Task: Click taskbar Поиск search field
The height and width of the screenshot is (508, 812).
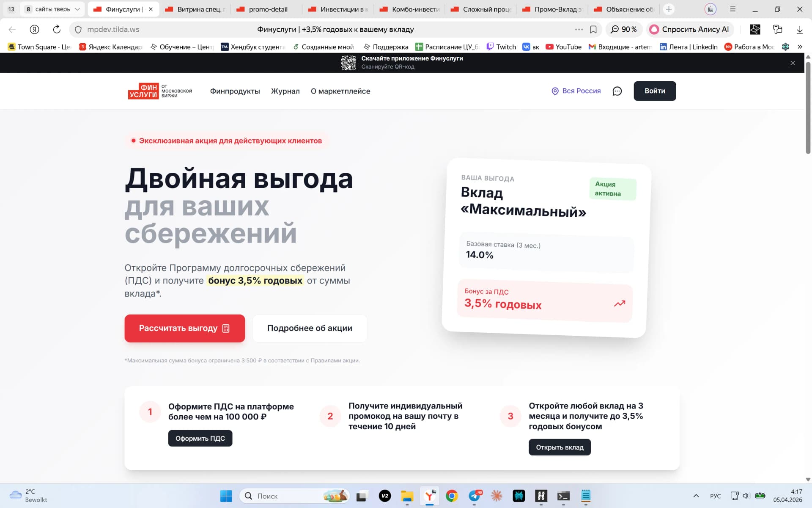Action: coord(295,496)
